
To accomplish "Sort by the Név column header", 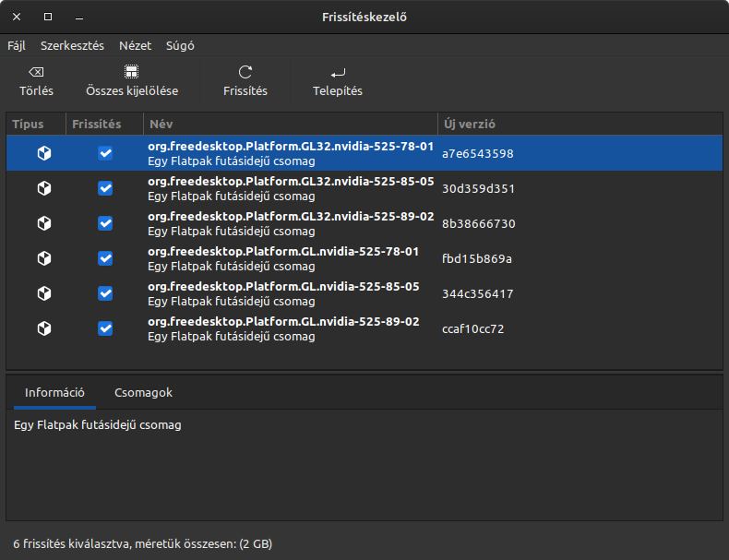I will [x=291, y=124].
